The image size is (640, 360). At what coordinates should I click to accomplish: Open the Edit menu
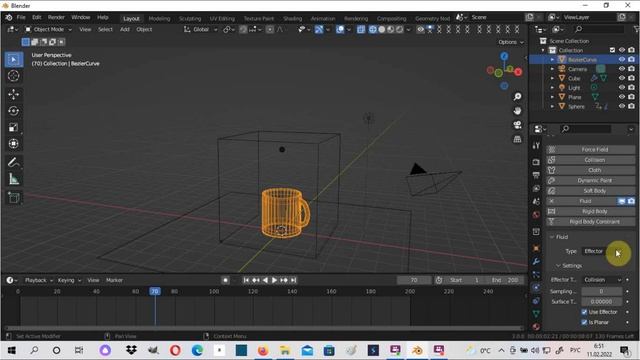pos(37,18)
